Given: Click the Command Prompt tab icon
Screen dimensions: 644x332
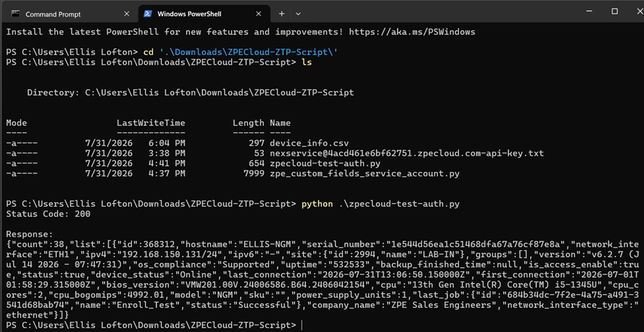Looking at the screenshot, I should pos(16,14).
